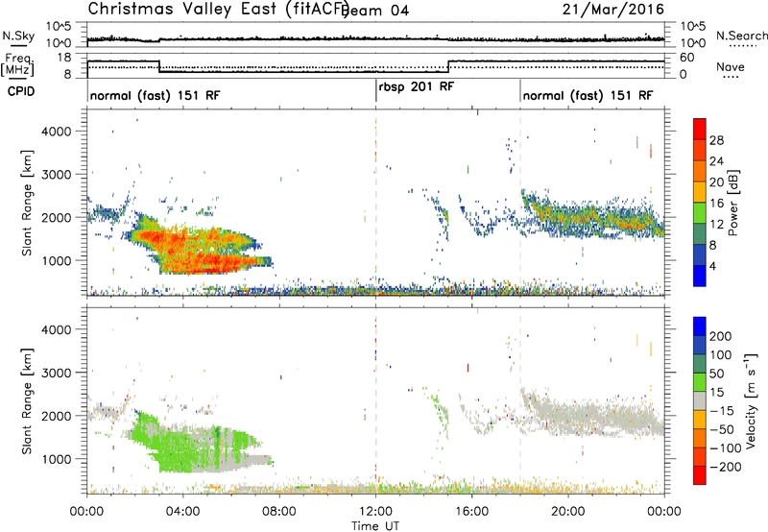Image resolution: width=768 pixels, height=532 pixels.
Task: Click the '1000' range tick in velocity panel
Action: [57, 459]
